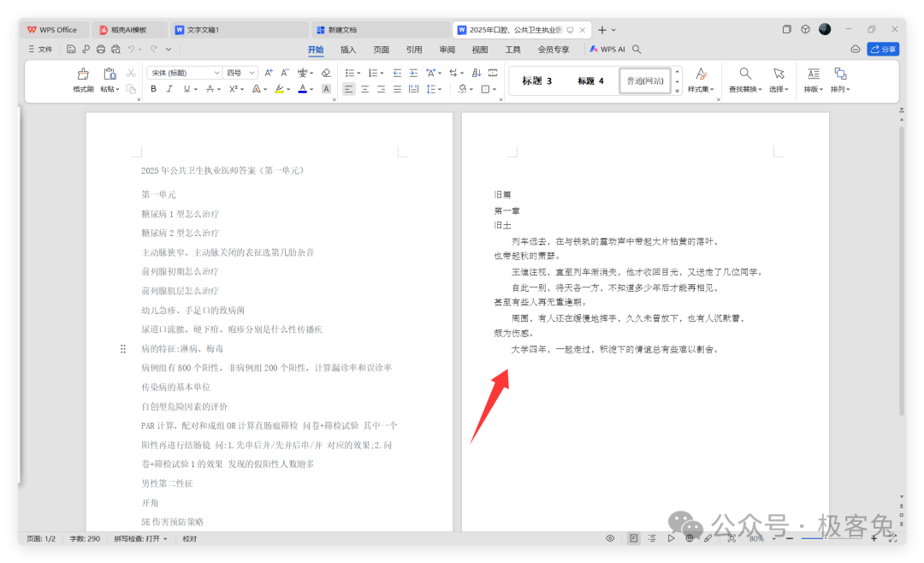Open the References (引用) ribbon tab

pos(414,50)
